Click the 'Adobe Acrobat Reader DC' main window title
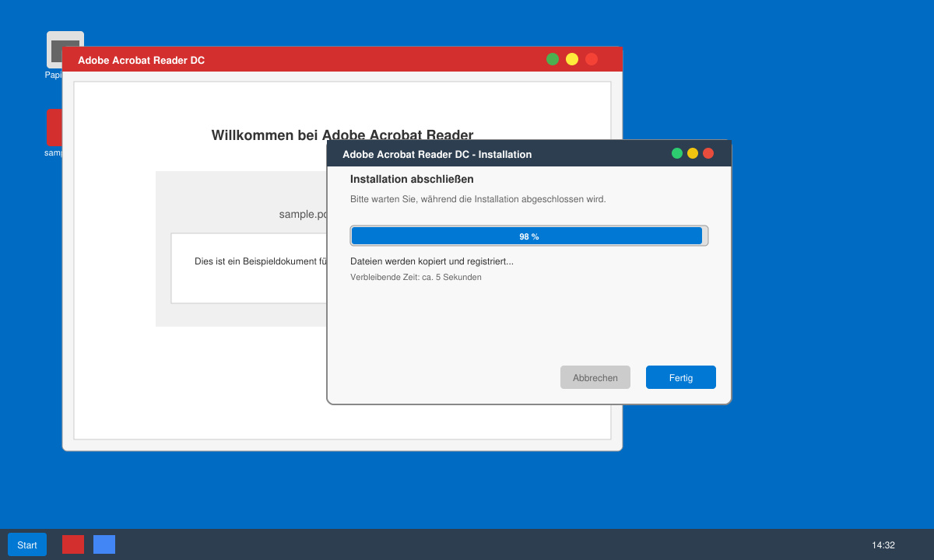934x560 pixels. point(142,60)
